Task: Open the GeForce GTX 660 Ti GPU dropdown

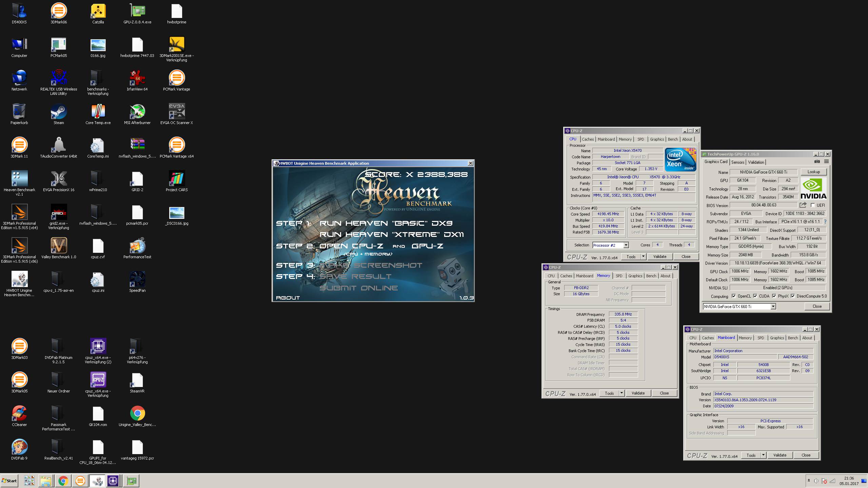Action: (x=773, y=306)
